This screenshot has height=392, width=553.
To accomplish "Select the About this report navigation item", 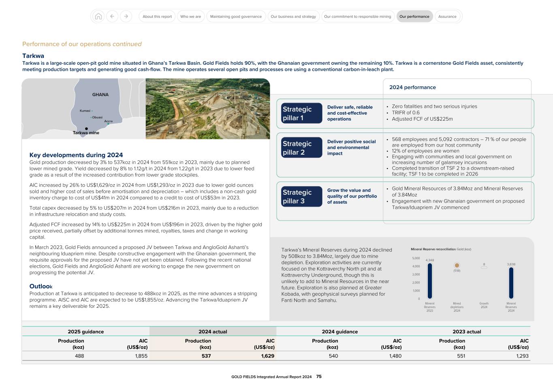I will pos(156,16).
